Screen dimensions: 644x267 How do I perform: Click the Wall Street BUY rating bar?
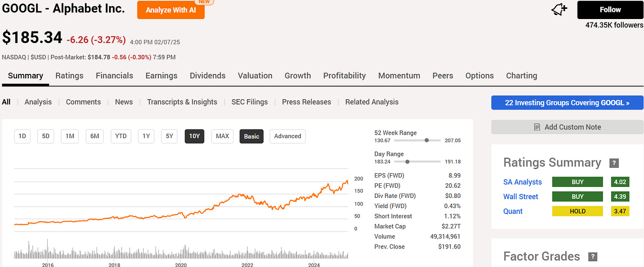(577, 197)
